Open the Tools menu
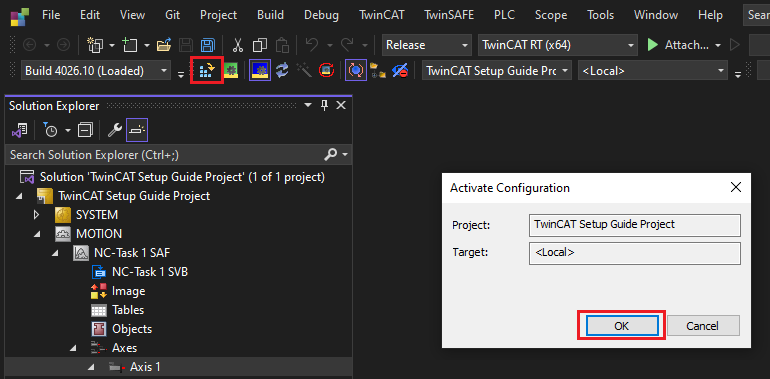The image size is (770, 379). click(602, 15)
